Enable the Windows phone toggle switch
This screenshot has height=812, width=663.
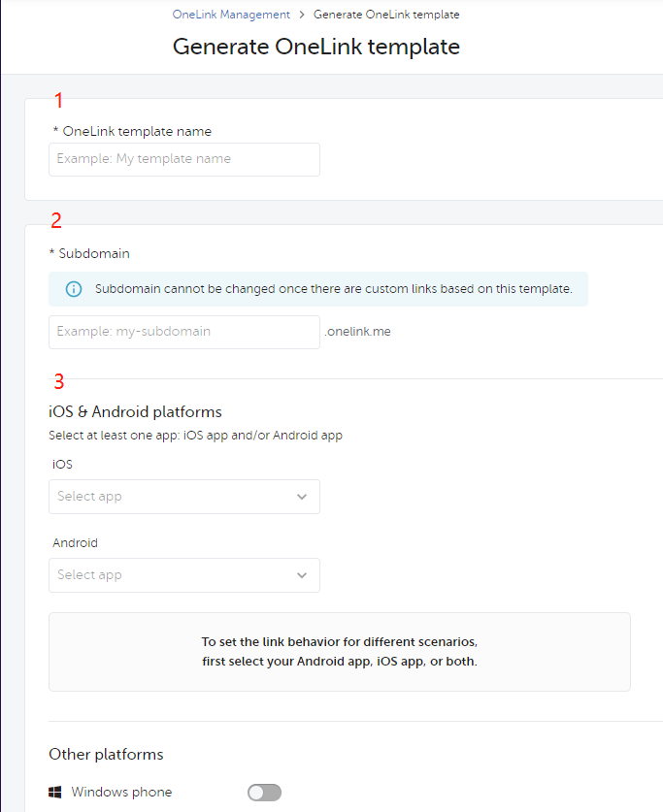point(264,793)
